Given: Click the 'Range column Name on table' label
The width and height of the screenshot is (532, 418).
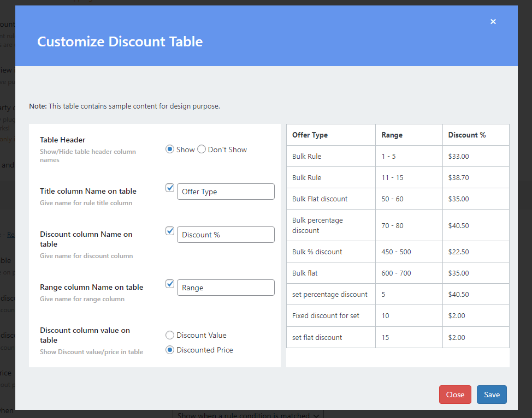Looking at the screenshot, I should click(91, 287).
